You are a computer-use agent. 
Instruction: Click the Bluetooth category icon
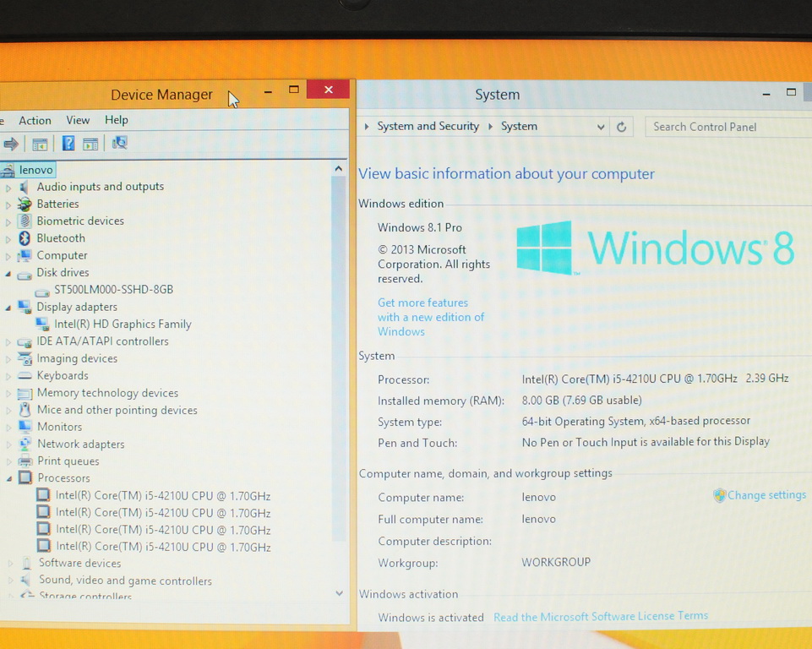click(x=25, y=238)
